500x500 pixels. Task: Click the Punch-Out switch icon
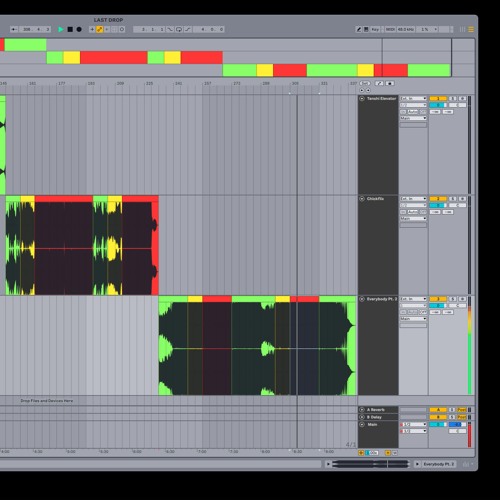pyautogui.click(x=188, y=29)
